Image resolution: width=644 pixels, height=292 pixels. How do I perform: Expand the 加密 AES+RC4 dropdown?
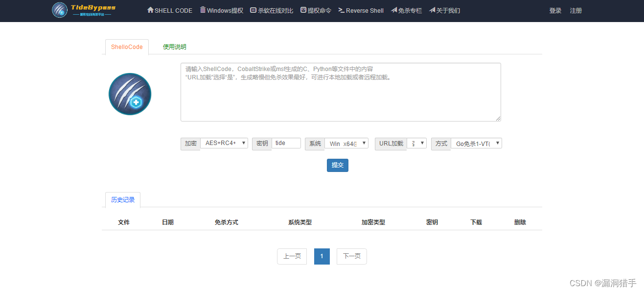(224, 143)
